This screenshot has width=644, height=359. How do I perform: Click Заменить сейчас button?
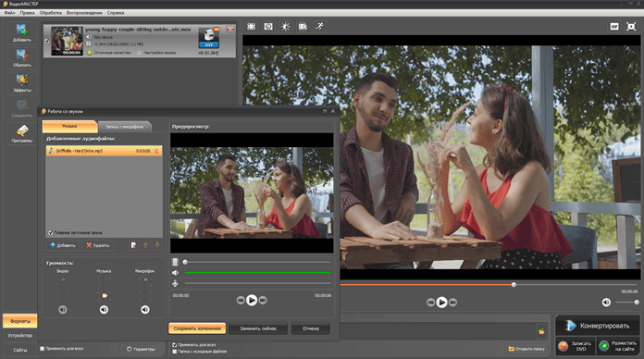[x=258, y=328]
